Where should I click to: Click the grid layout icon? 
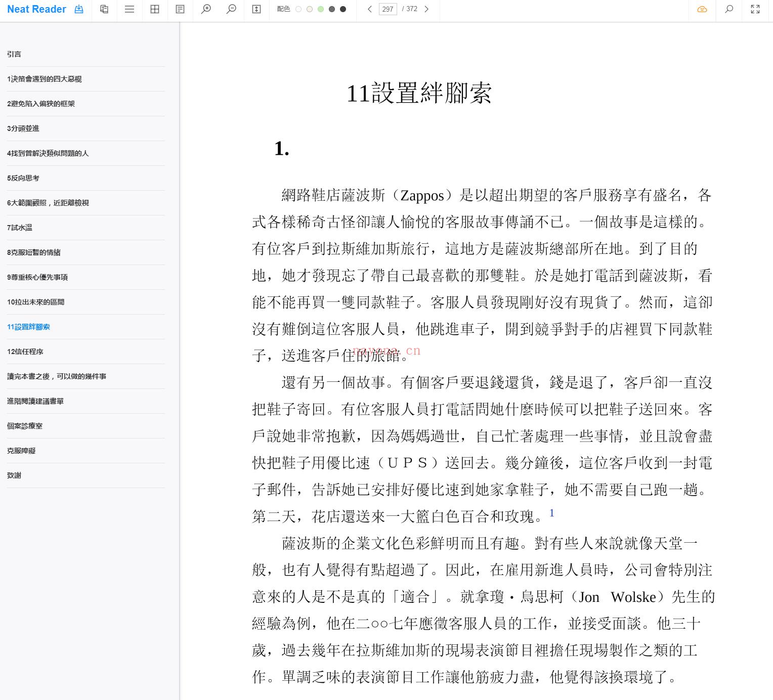pyautogui.click(x=155, y=9)
